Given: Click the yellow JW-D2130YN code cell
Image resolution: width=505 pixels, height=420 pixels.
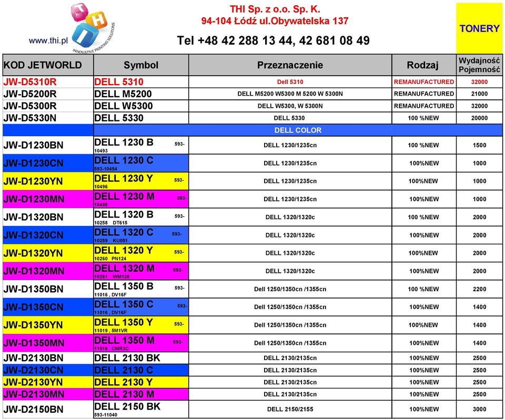Looking at the screenshot, I should pyautogui.click(x=48, y=382).
